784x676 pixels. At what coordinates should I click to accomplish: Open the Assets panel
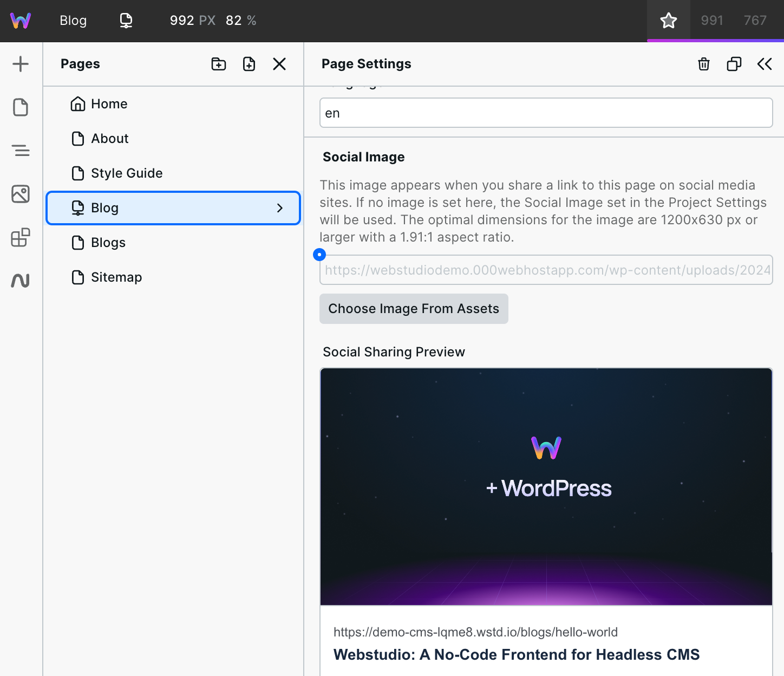[21, 194]
